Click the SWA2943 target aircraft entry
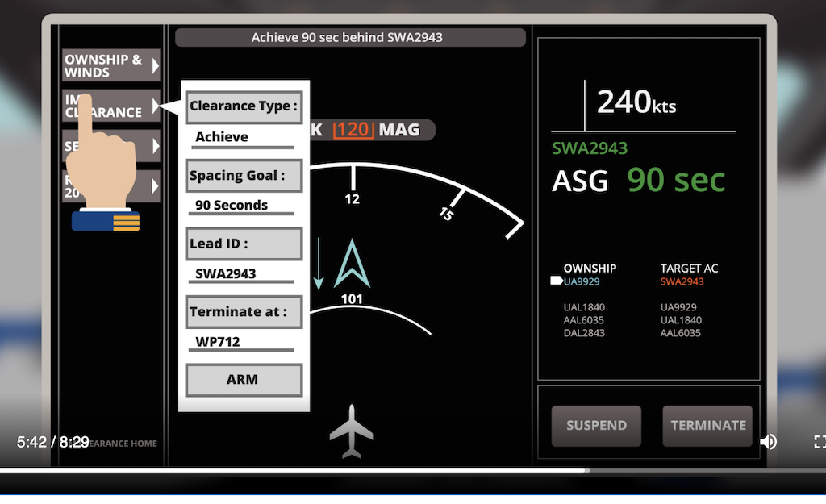 682,281
